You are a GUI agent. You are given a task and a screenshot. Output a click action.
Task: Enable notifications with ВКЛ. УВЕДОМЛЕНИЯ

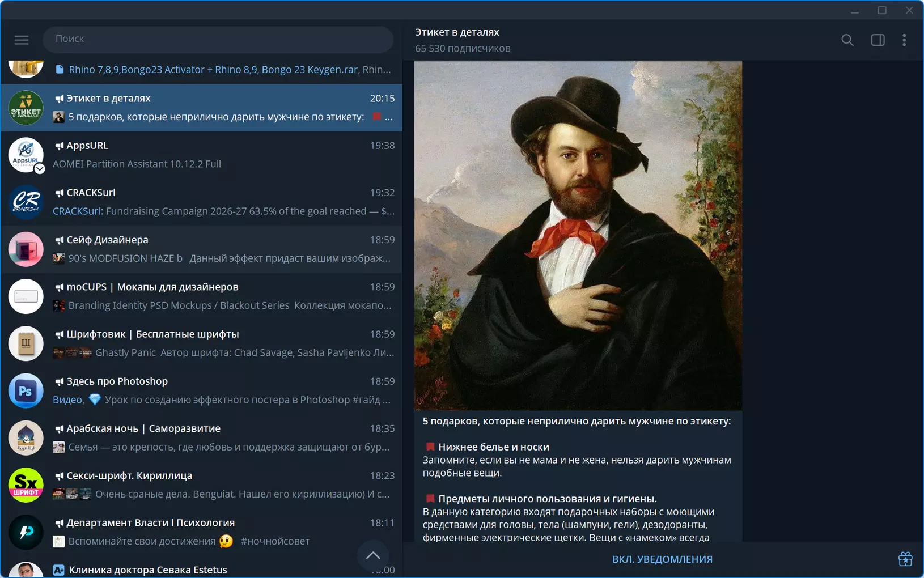point(662,559)
